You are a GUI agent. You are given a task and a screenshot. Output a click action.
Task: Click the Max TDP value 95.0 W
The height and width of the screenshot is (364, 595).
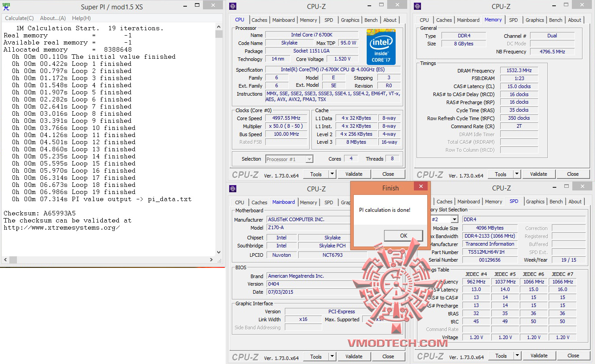(349, 43)
